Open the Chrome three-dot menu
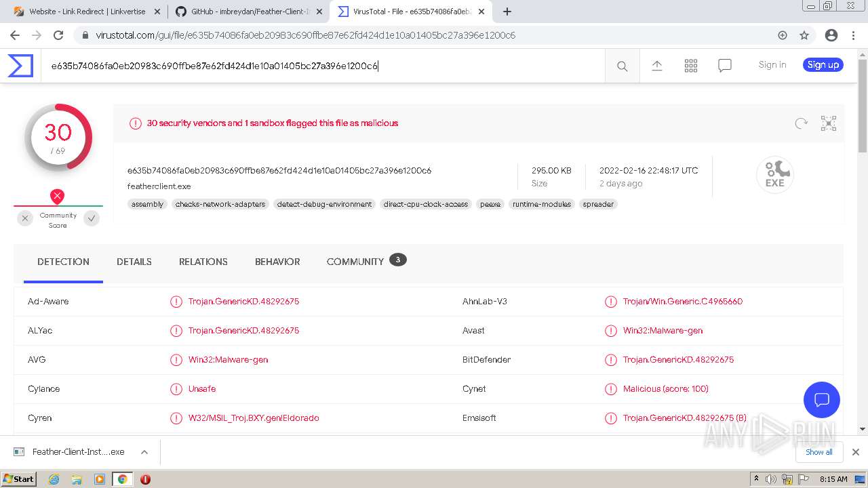 pyautogui.click(x=854, y=35)
